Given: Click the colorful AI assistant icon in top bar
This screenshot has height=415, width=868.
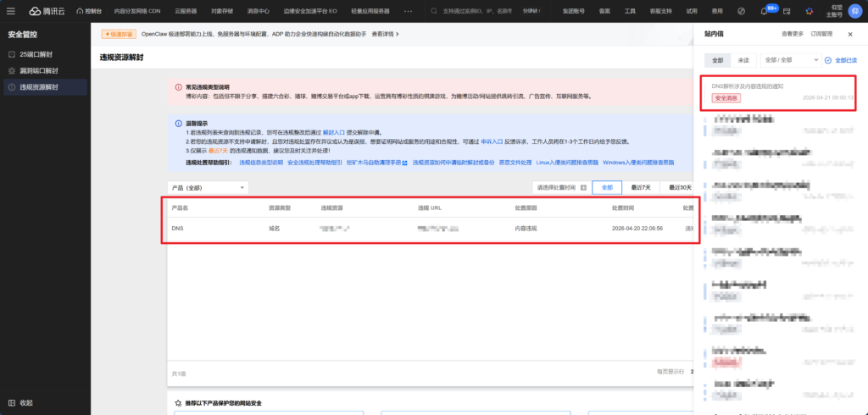Looking at the screenshot, I should tap(809, 11).
